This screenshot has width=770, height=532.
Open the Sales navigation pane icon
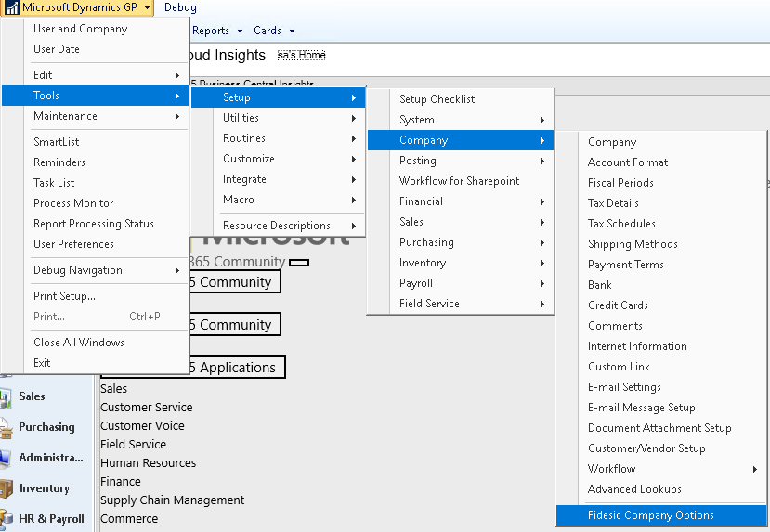pos(6,397)
